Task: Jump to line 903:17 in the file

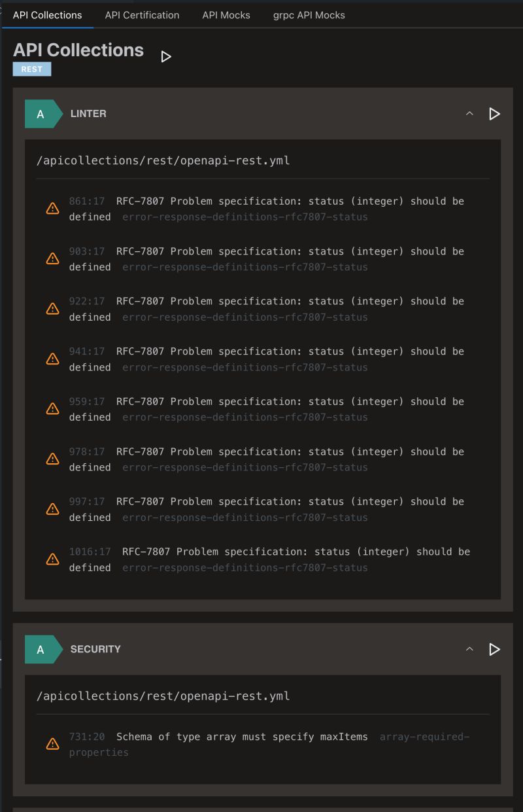Action: coord(87,251)
